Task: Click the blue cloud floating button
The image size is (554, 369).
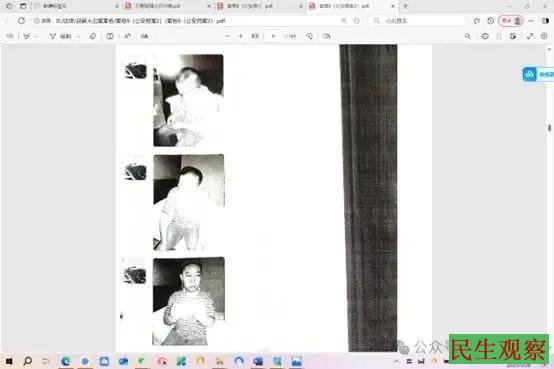Action: point(529,74)
